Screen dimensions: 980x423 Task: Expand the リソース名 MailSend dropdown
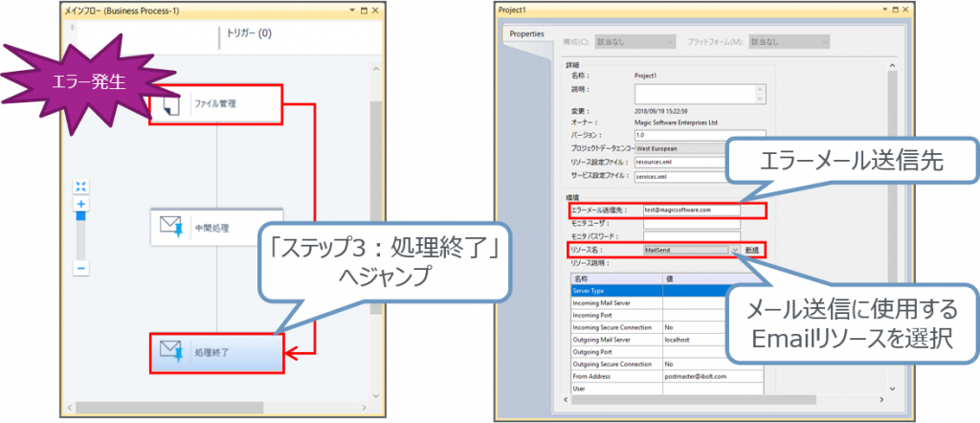point(736,249)
